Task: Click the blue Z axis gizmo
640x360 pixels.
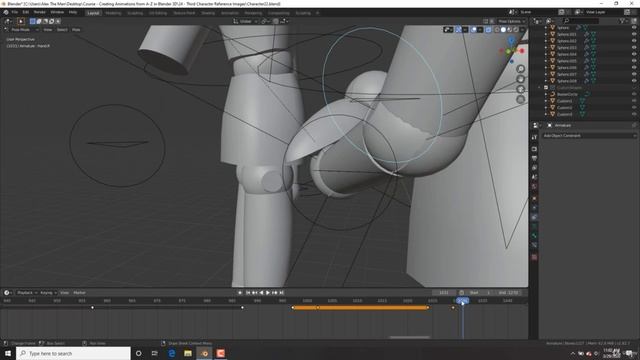Action: coord(511,40)
